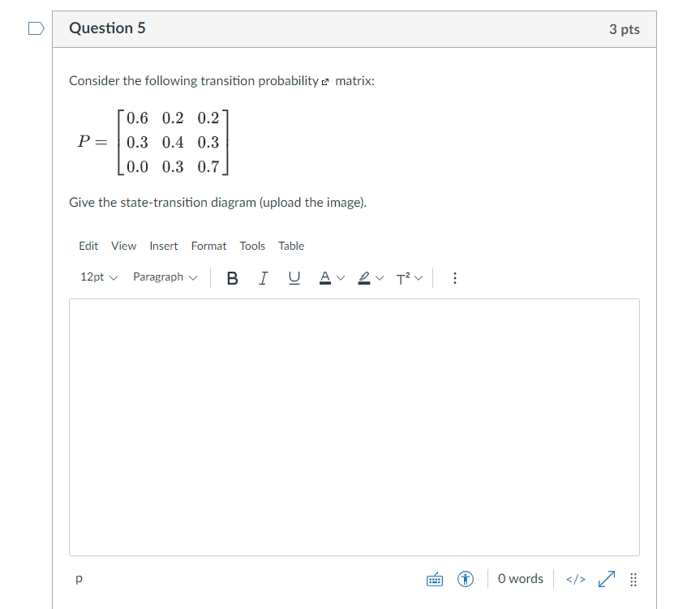This screenshot has width=700, height=609.
Task: Open the Insert menu
Action: click(x=164, y=246)
